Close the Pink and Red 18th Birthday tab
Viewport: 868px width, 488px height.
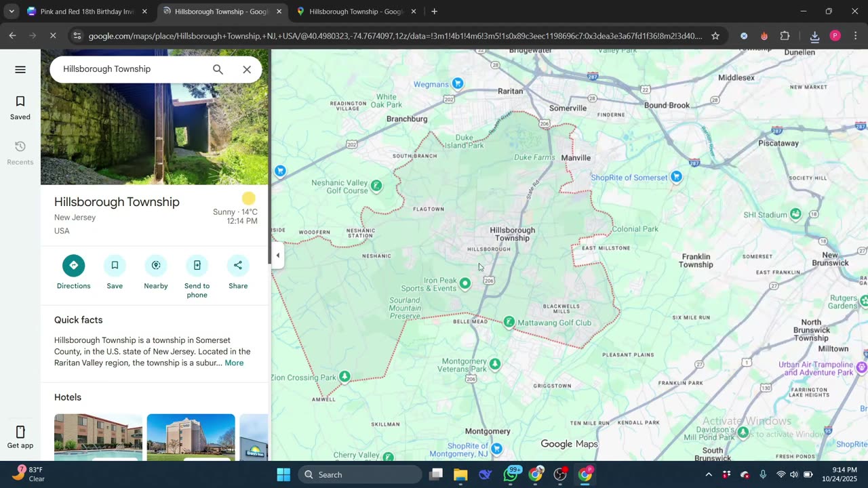tap(144, 12)
